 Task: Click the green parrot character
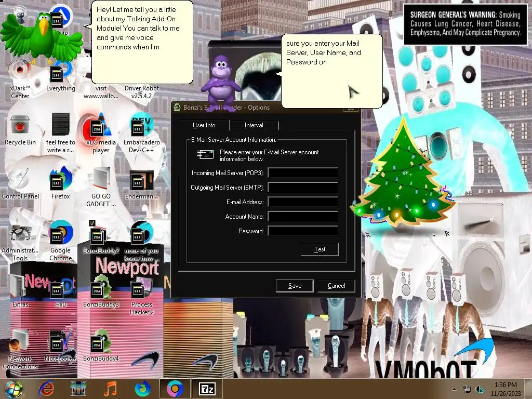tap(43, 37)
